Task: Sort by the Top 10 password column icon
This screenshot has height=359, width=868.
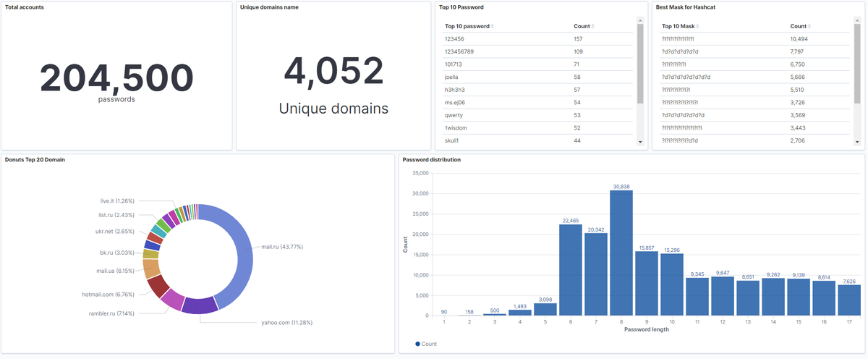Action: pos(493,26)
